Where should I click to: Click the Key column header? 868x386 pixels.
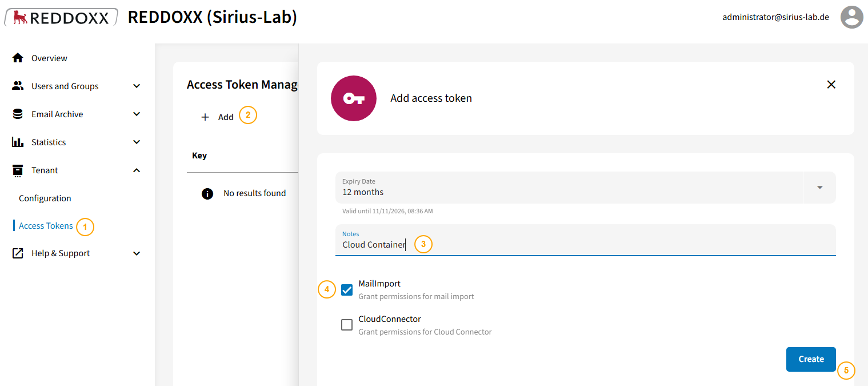(199, 156)
